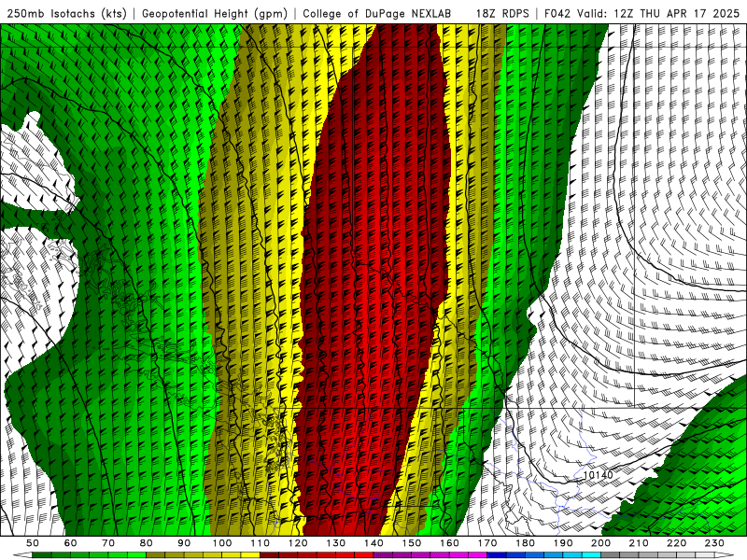Click the 'F042' forecast hour label
747x560 pixels.
[x=557, y=13]
